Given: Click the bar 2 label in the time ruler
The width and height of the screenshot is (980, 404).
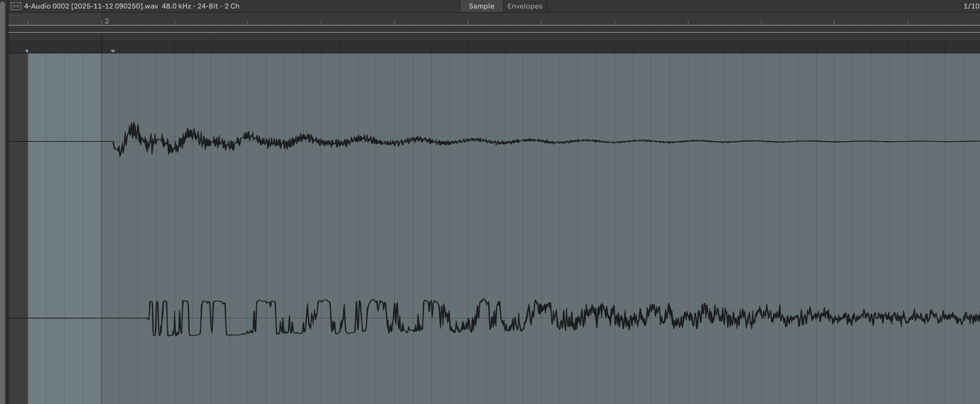Looking at the screenshot, I should 107,21.
